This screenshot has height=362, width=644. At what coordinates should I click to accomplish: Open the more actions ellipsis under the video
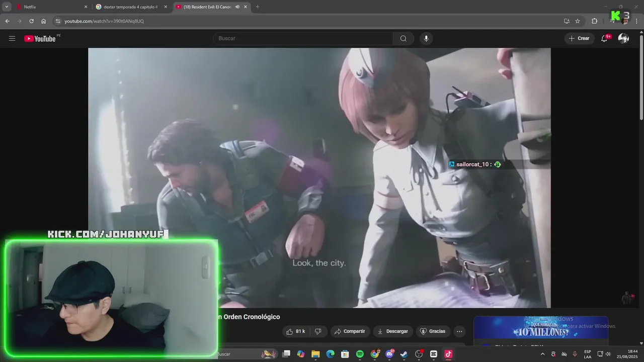(459, 331)
